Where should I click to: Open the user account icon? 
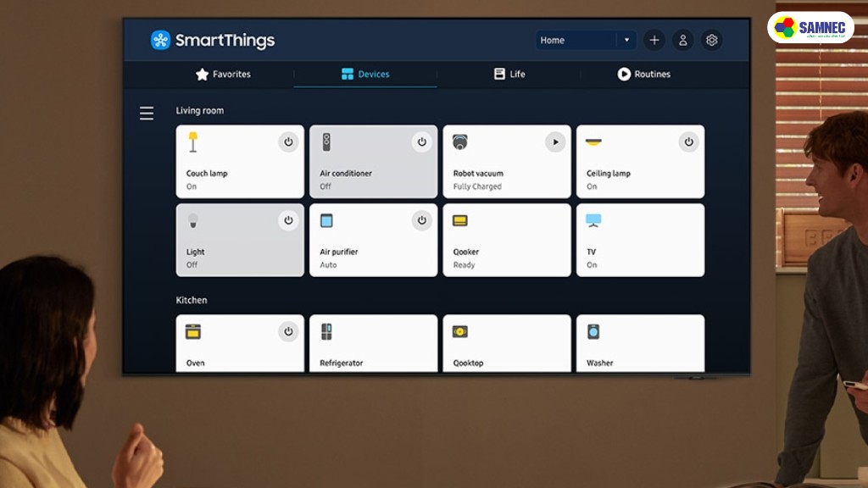point(683,40)
